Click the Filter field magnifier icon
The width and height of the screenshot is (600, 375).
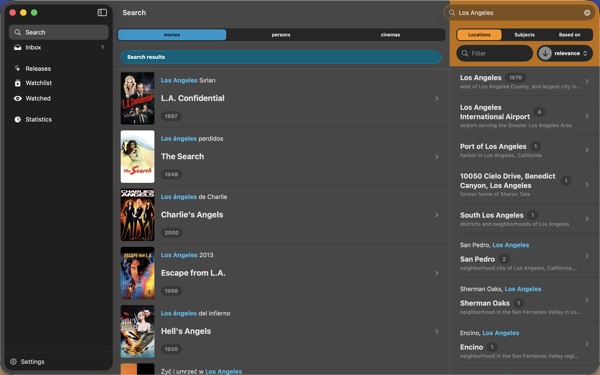click(465, 53)
